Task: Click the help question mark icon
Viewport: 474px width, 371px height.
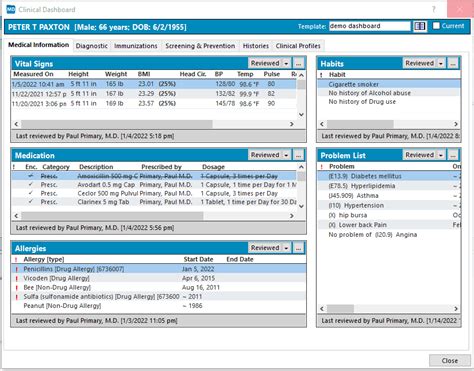Action: [x=434, y=9]
